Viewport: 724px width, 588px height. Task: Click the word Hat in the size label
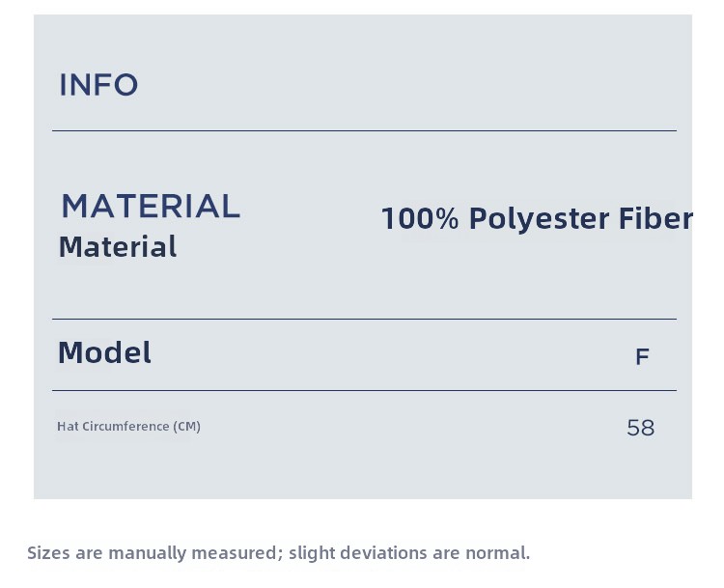(x=66, y=426)
